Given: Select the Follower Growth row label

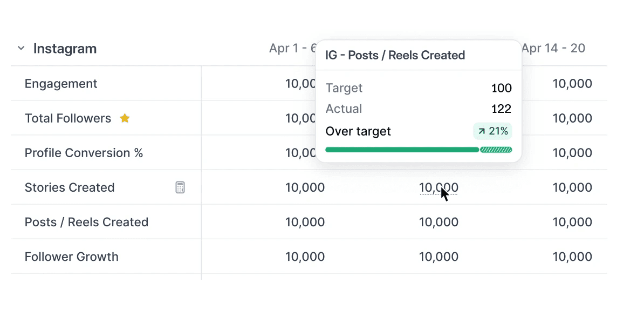Looking at the screenshot, I should coord(71,257).
